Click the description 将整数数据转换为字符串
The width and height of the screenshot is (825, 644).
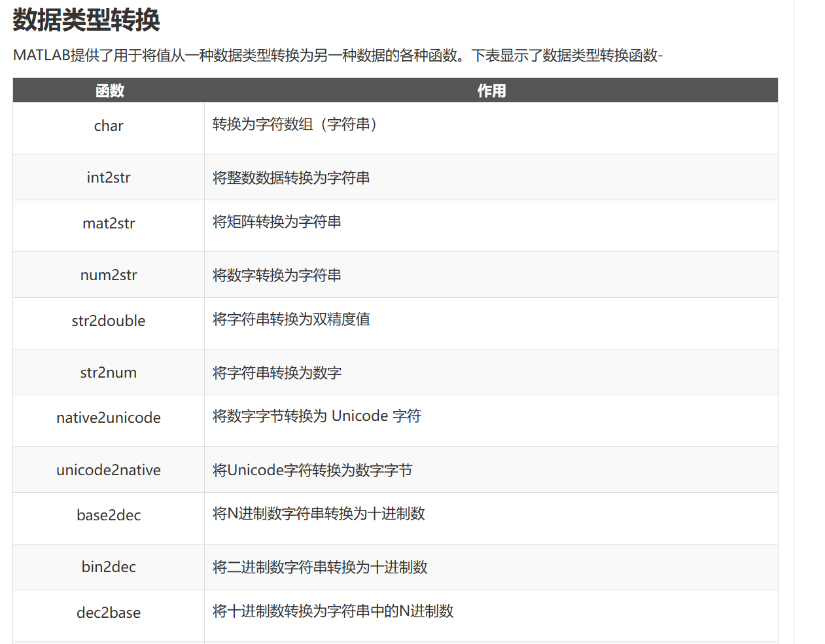pos(291,177)
